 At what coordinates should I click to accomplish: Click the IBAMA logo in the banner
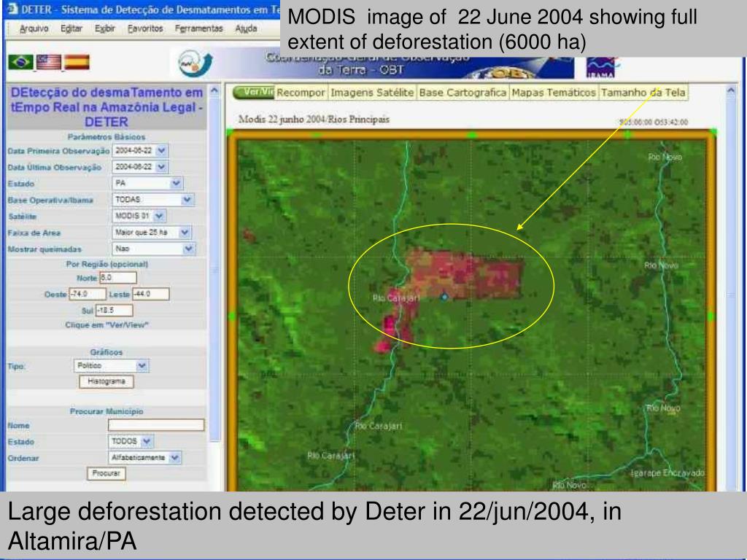click(x=601, y=67)
